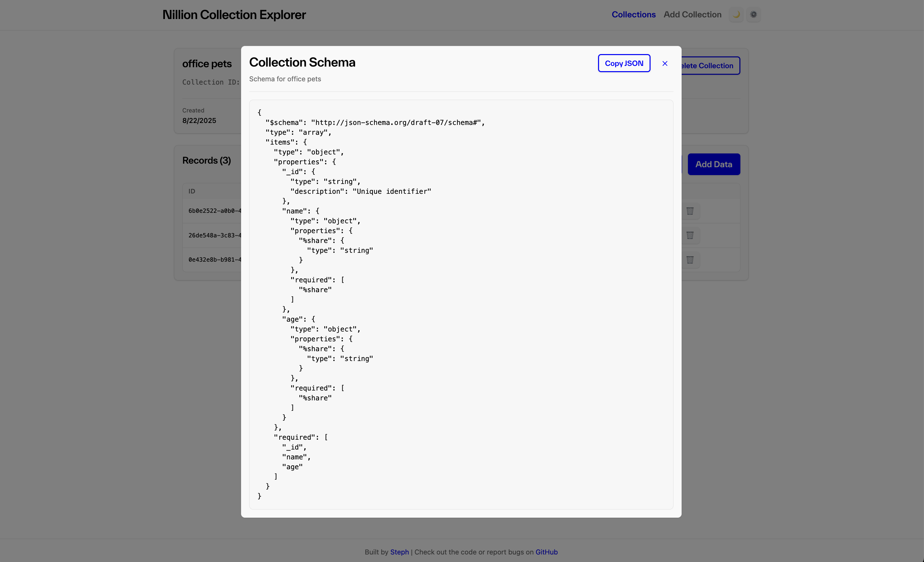This screenshot has height=562, width=924.
Task: Click the office pets collection title
Action: pos(207,64)
